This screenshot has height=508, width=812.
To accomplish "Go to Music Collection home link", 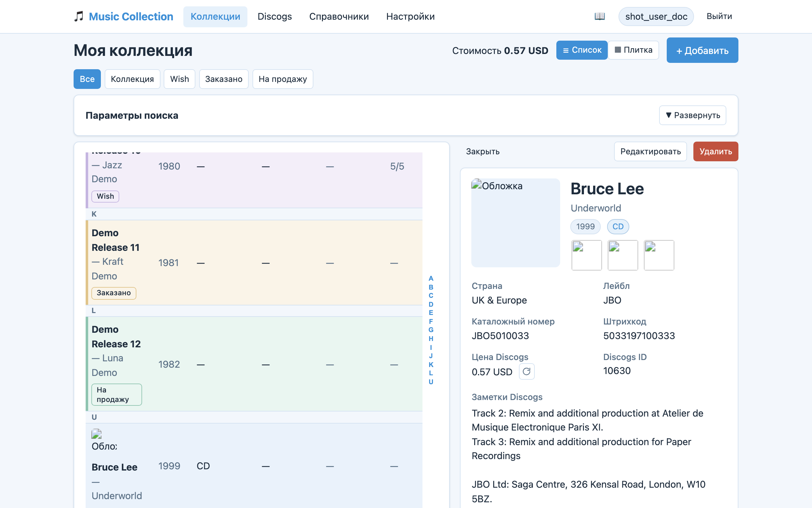I will point(131,17).
